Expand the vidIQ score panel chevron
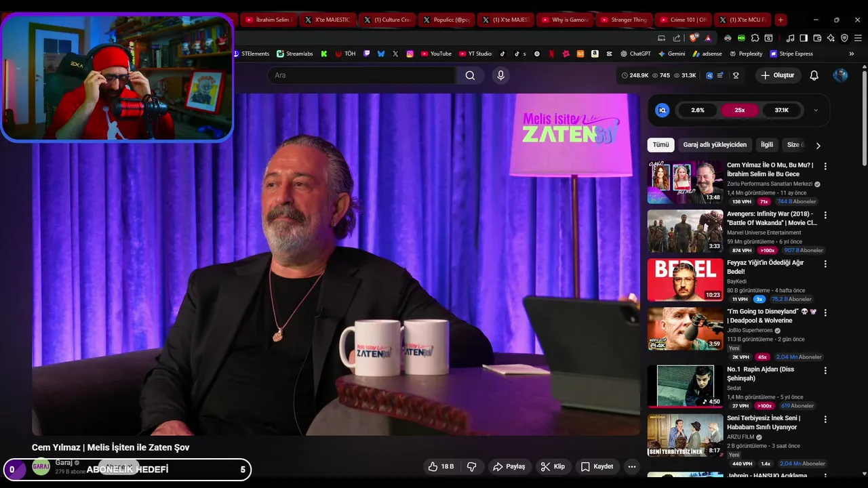The width and height of the screenshot is (868, 488). (x=816, y=110)
